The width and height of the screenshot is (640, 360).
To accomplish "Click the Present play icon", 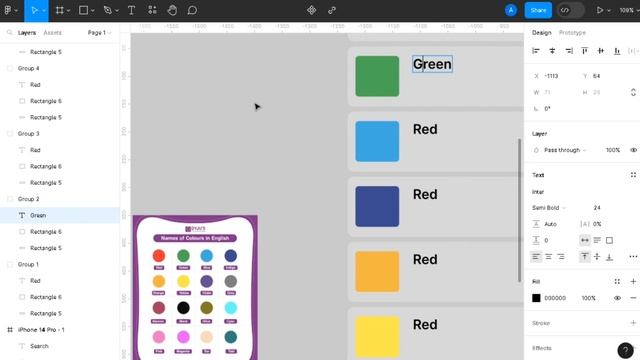I will tap(600, 10).
